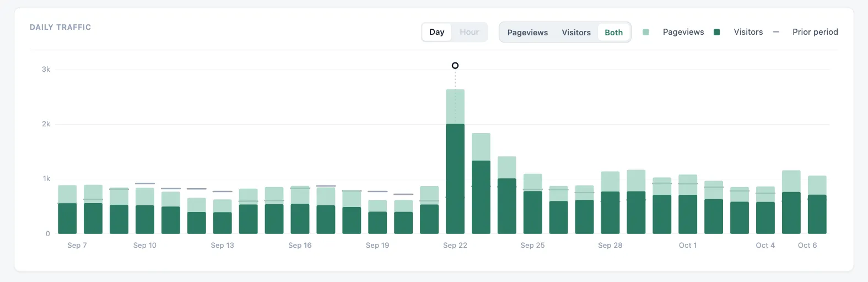Select the Oct 6 bar
The height and width of the screenshot is (282, 868).
[x=817, y=205]
